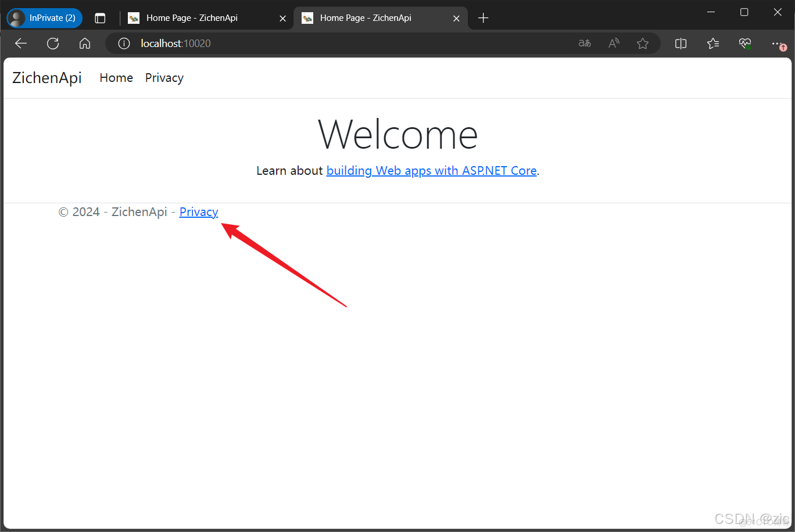Close the browser window
Image resolution: width=795 pixels, height=532 pixels.
click(778, 12)
